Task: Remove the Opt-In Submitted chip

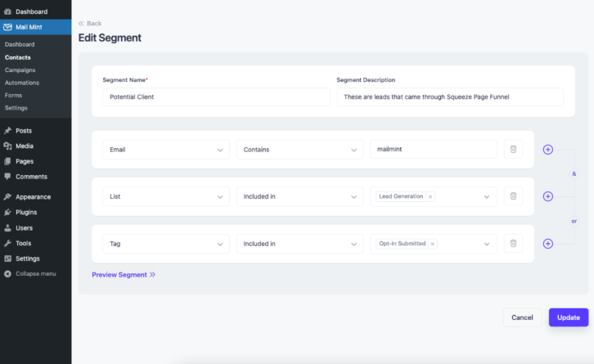Action: point(432,244)
